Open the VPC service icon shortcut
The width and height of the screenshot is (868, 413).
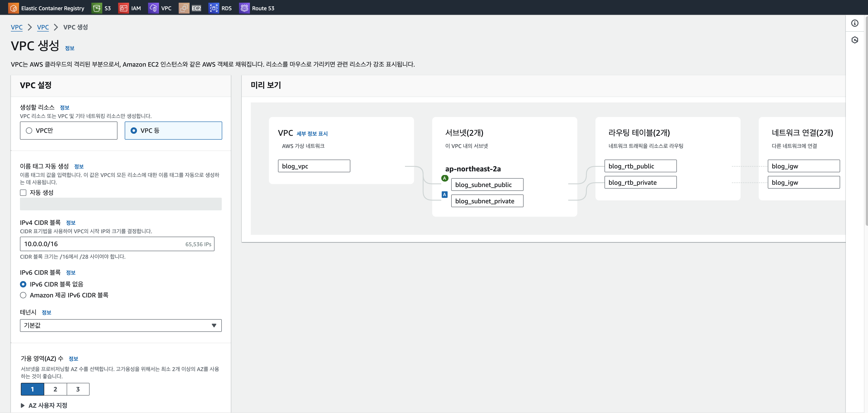pyautogui.click(x=153, y=8)
